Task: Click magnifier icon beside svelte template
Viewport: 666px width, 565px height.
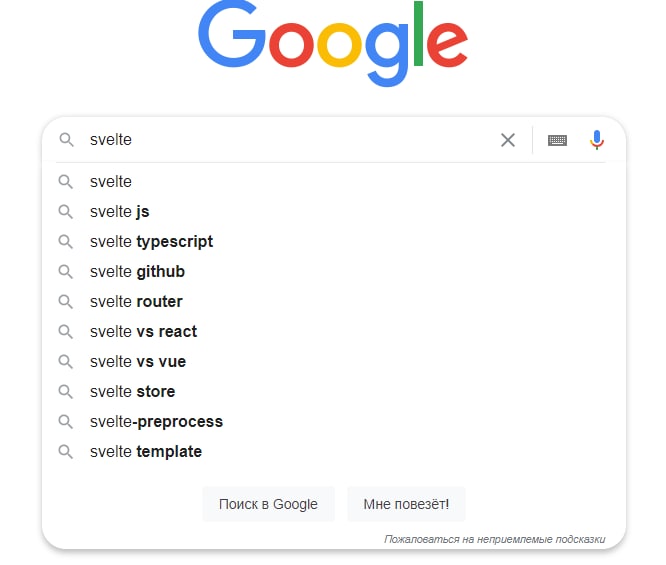Action: [x=65, y=452]
